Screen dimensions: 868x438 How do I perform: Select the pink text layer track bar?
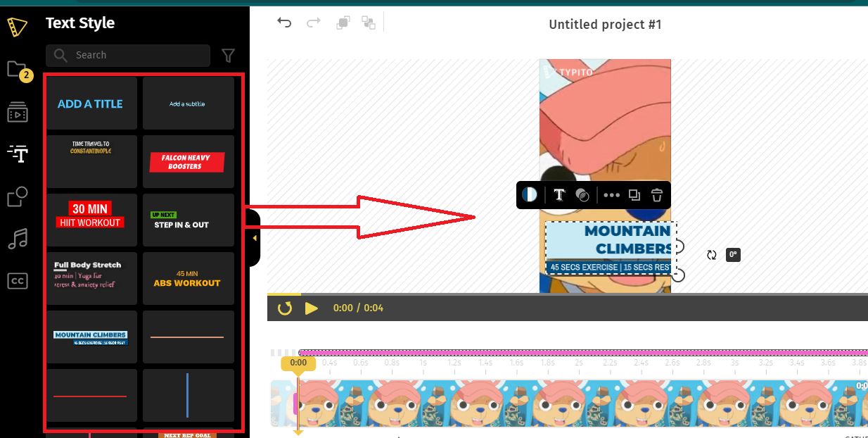[583, 352]
